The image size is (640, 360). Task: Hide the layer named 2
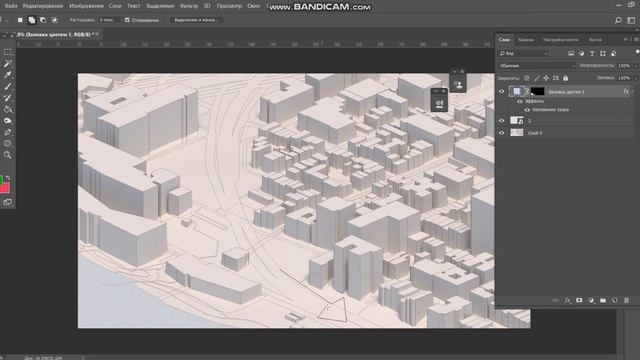pos(502,121)
